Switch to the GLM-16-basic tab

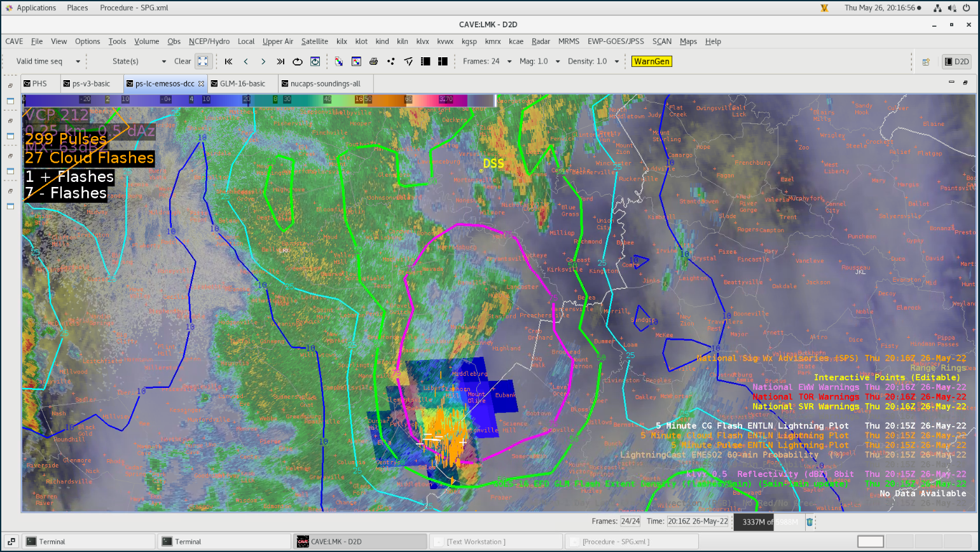[x=242, y=84]
